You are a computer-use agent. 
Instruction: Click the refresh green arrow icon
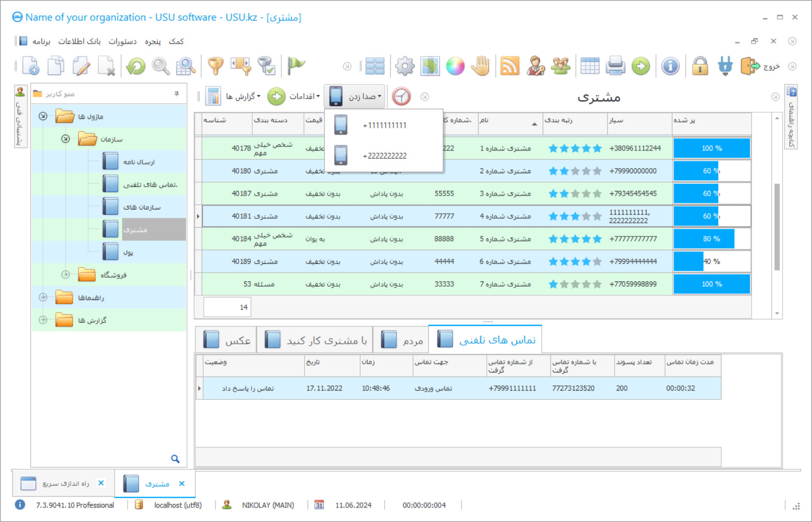[x=136, y=66]
